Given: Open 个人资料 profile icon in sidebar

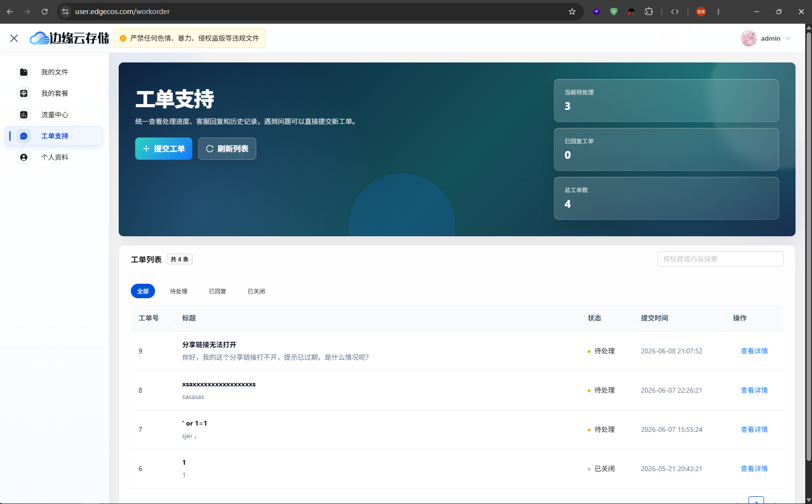Looking at the screenshot, I should [24, 157].
